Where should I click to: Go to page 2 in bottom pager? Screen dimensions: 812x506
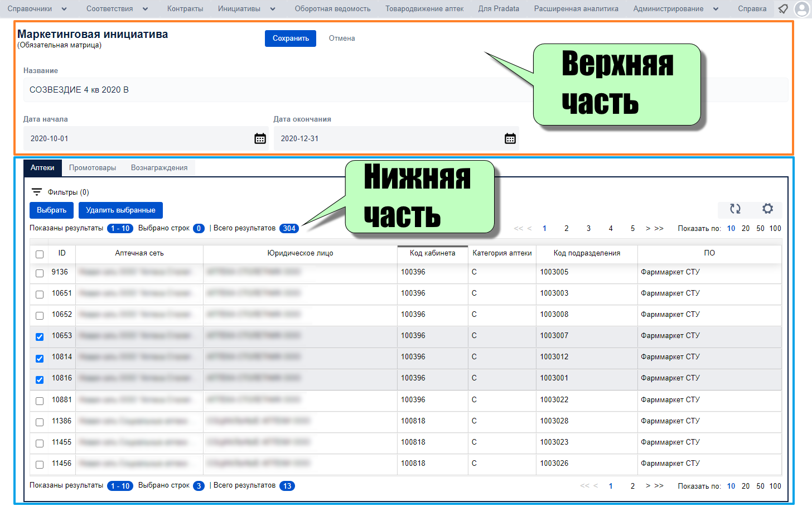click(632, 486)
